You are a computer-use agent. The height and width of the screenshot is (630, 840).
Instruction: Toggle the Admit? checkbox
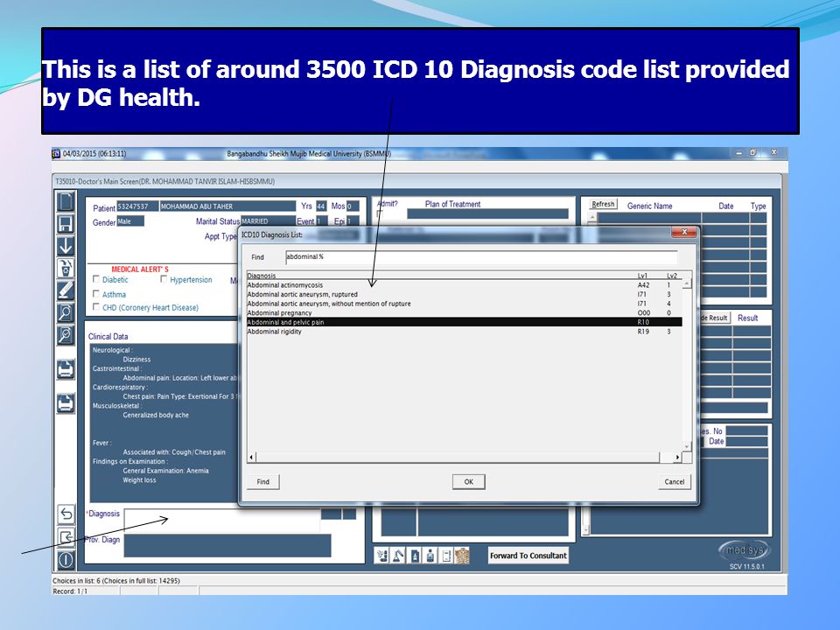[x=381, y=213]
